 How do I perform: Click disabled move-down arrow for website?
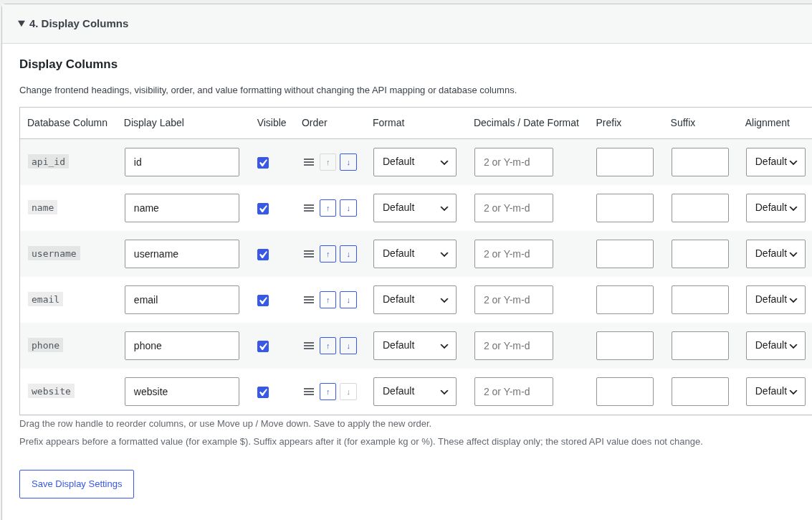(348, 392)
